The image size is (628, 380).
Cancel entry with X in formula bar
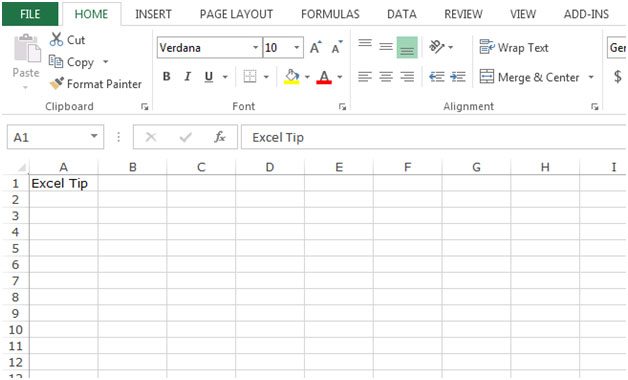click(x=151, y=137)
